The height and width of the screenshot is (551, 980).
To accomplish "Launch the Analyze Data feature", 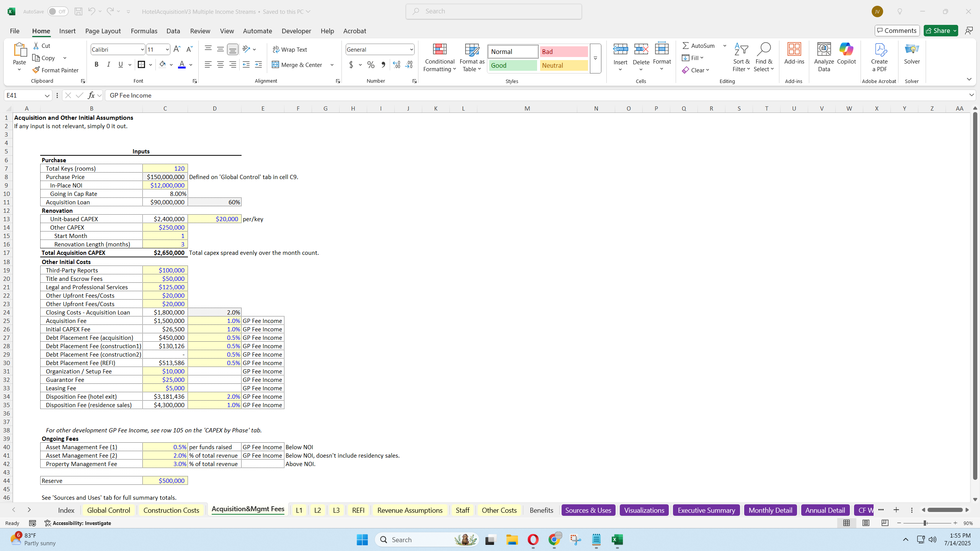I will click(823, 57).
